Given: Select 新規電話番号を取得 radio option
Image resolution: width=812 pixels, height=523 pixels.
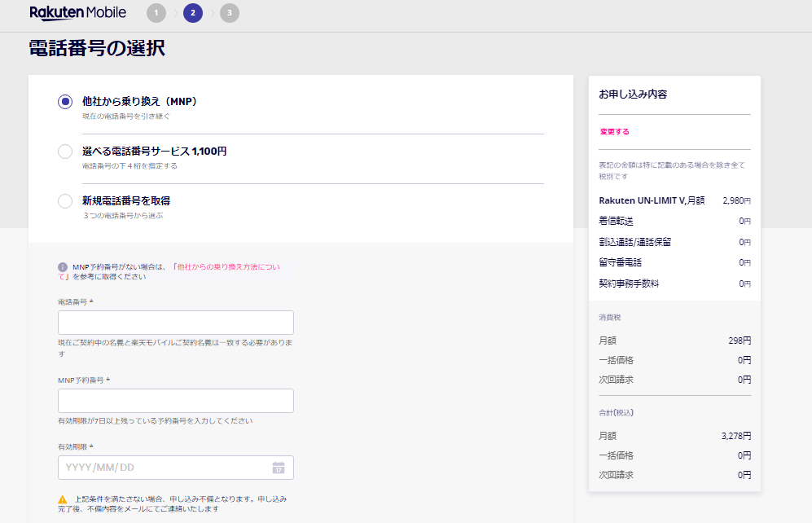Looking at the screenshot, I should (65, 201).
